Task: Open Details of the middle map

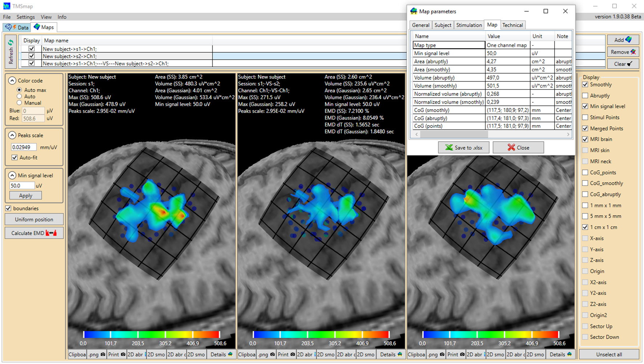Action: [390, 355]
